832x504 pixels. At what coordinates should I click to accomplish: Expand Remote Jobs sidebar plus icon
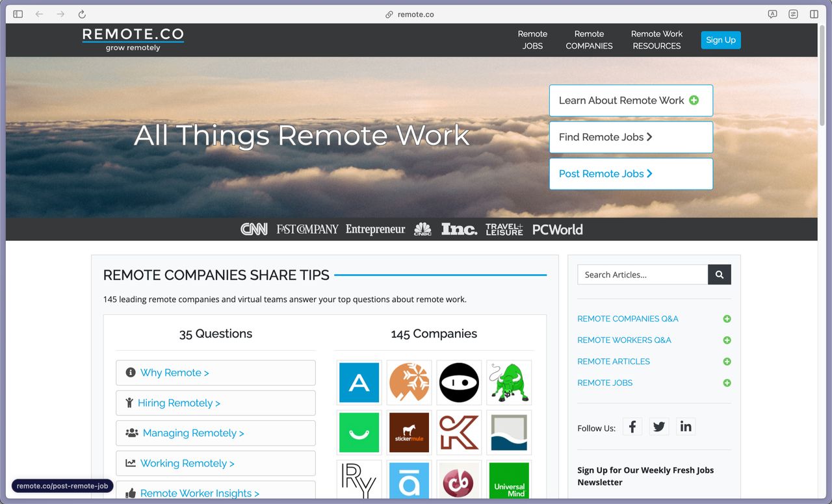pyautogui.click(x=727, y=383)
